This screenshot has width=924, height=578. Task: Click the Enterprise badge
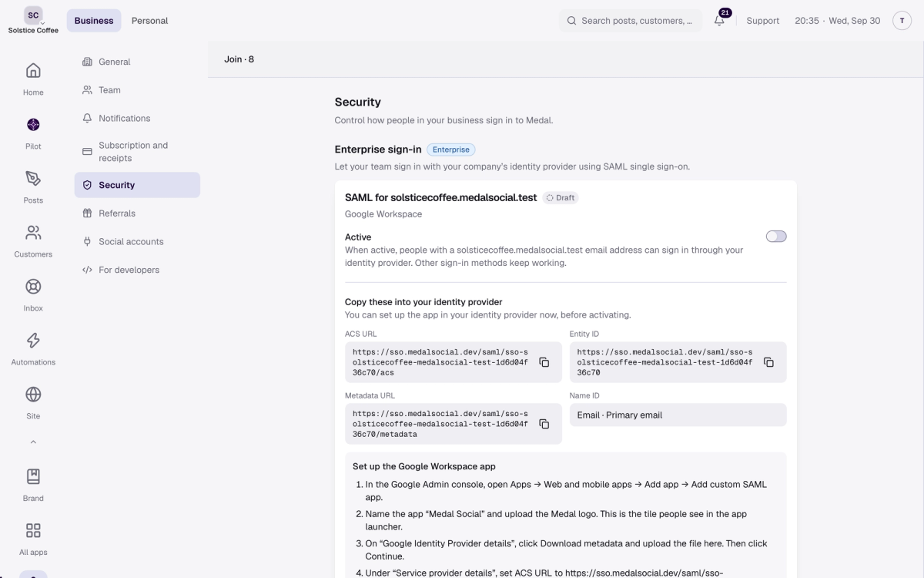tap(451, 150)
